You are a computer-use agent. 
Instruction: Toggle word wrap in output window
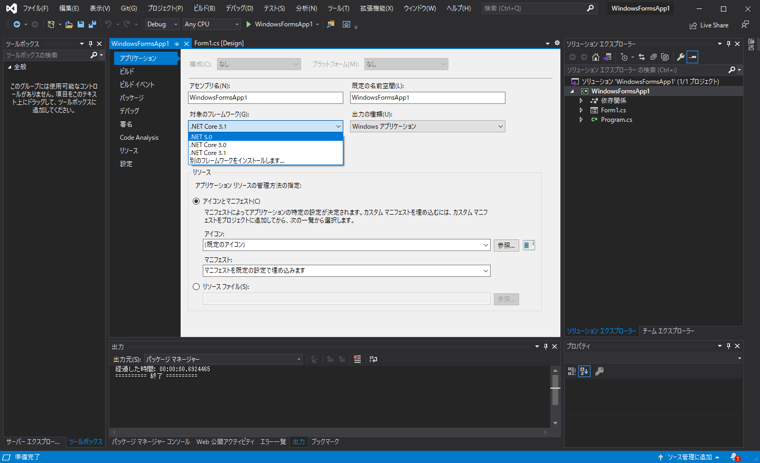[373, 359]
